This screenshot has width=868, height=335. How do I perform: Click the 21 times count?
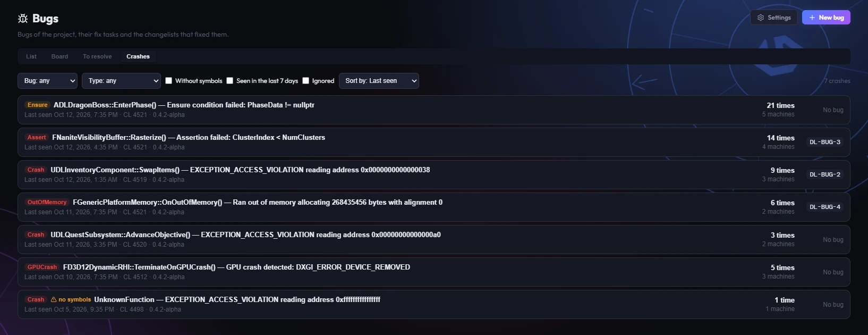[x=780, y=105]
